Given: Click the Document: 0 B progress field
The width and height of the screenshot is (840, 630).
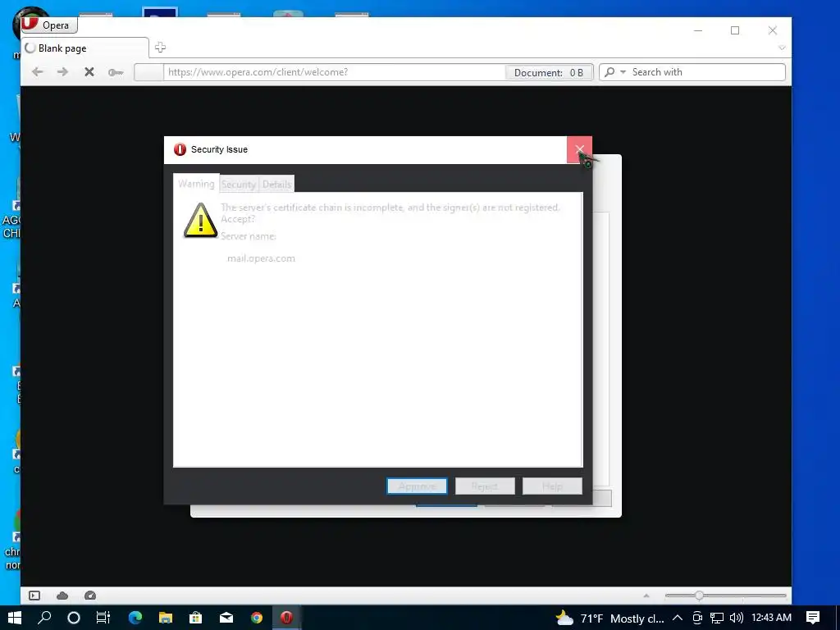Looking at the screenshot, I should tap(549, 72).
